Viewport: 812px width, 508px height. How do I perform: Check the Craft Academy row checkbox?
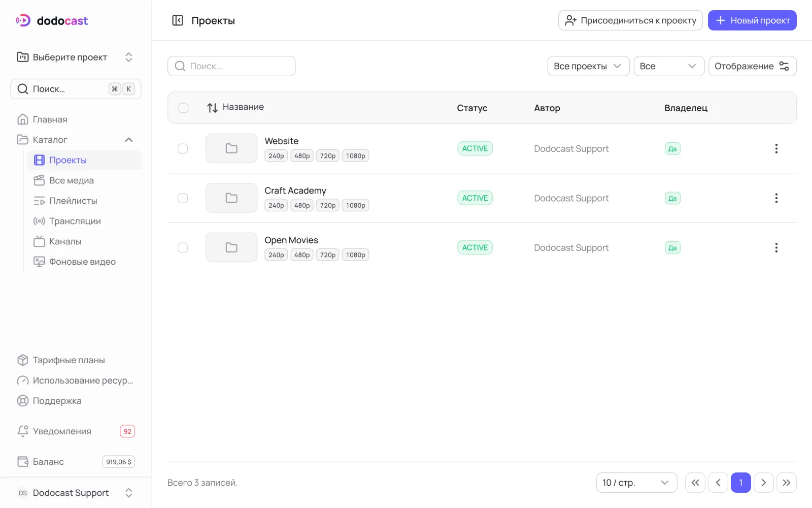click(x=183, y=198)
